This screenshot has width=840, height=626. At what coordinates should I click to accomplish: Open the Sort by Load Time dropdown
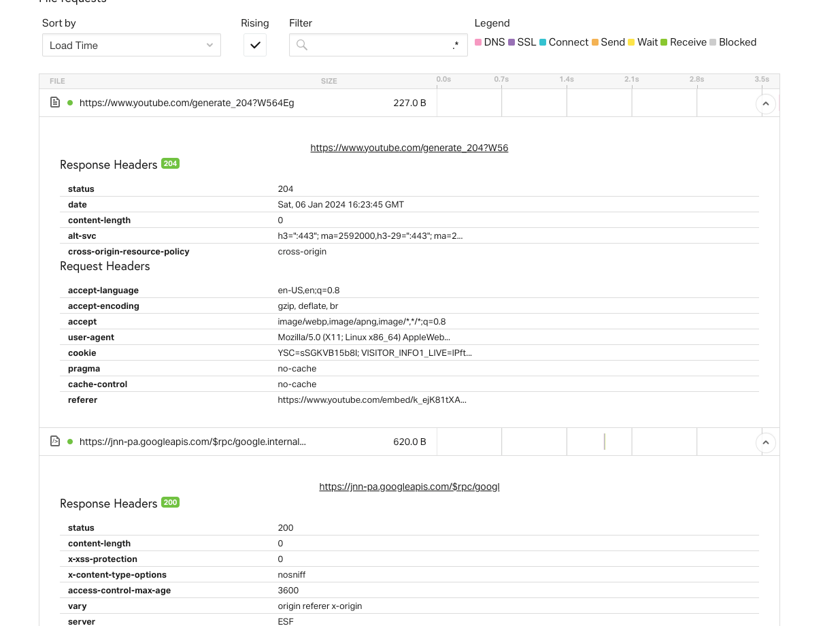click(131, 45)
